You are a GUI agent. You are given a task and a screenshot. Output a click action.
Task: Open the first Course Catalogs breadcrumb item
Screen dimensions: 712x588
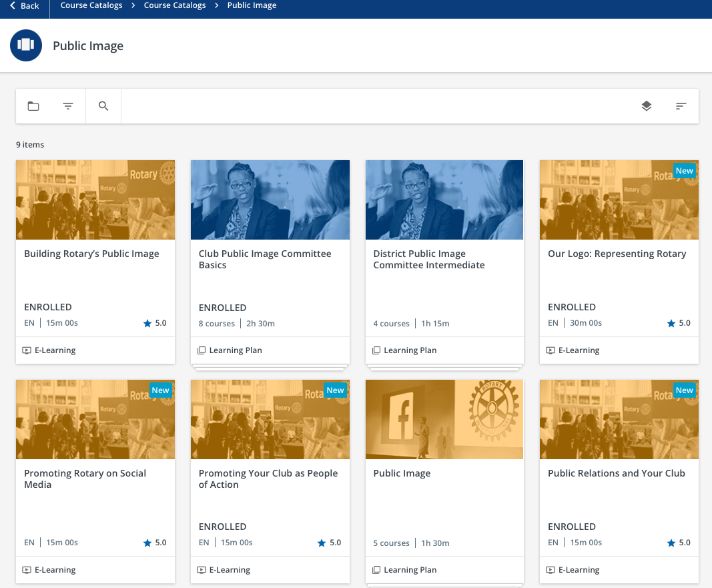pyautogui.click(x=91, y=5)
